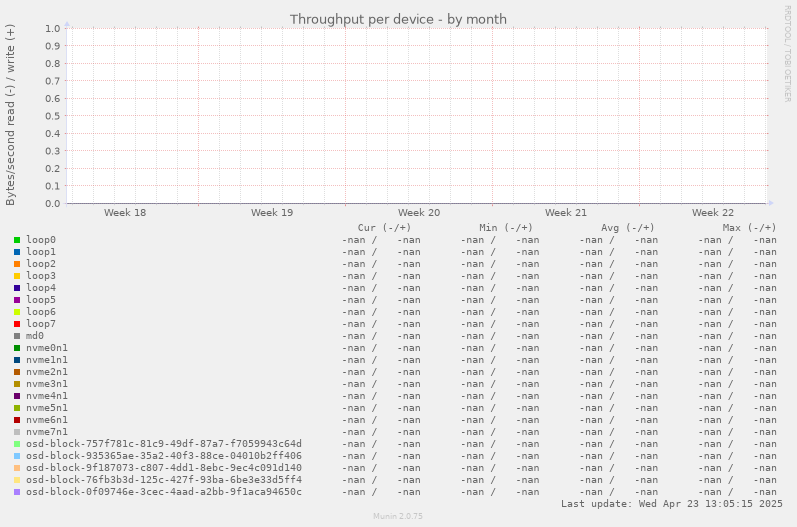This screenshot has width=797, height=527.
Task: Select the loop1 legend label
Action: 41,252
